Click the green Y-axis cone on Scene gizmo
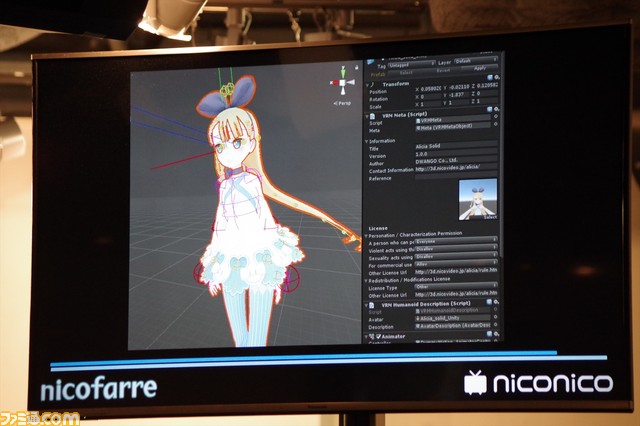This screenshot has width=640, height=426. pyautogui.click(x=343, y=72)
